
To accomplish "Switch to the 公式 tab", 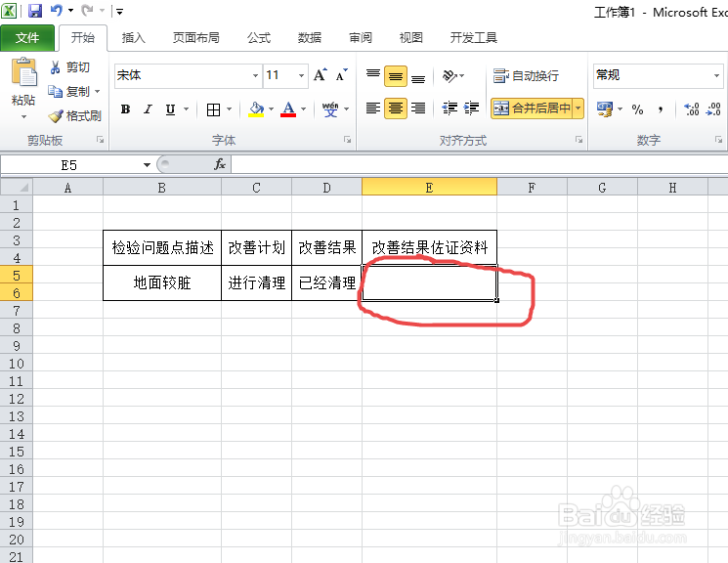I will (x=259, y=37).
